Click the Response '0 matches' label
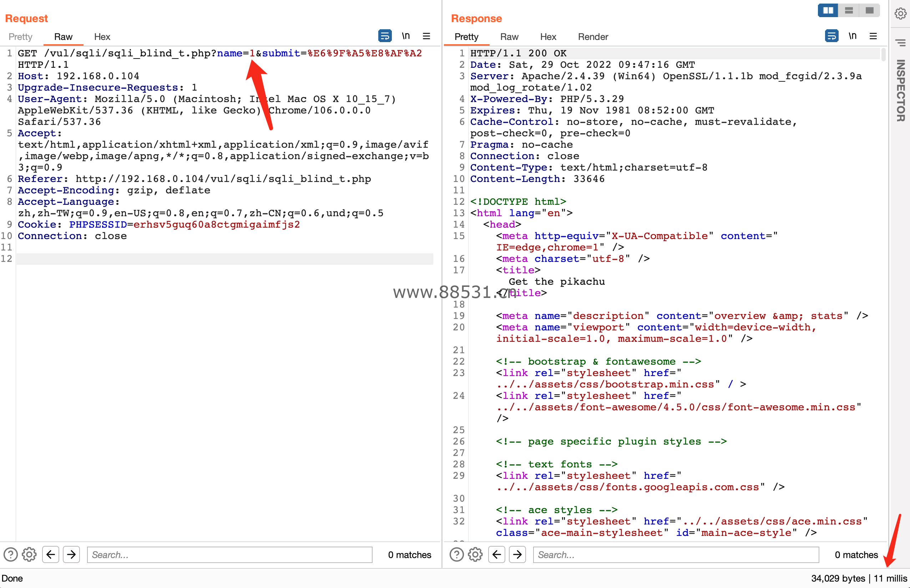Image resolution: width=910 pixels, height=588 pixels. [856, 555]
